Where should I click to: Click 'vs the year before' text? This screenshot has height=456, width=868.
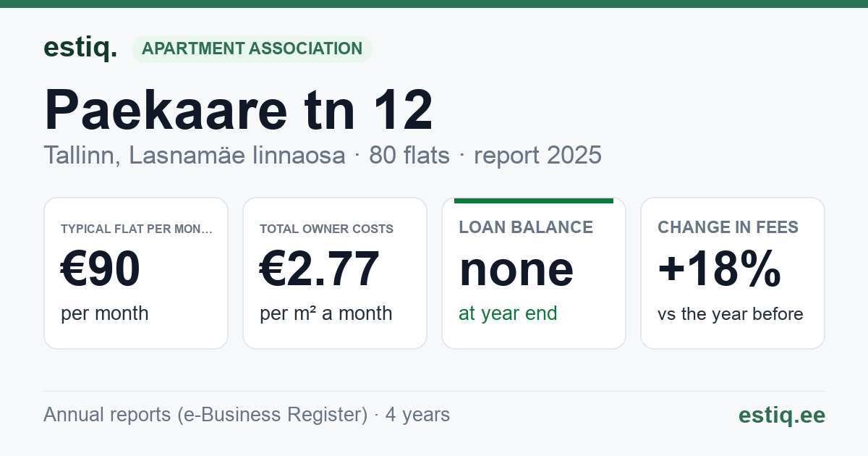pos(731,314)
